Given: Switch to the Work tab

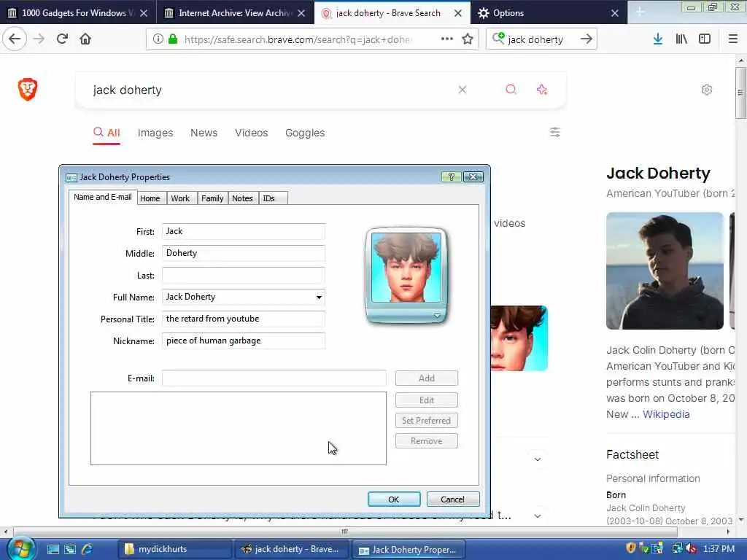Looking at the screenshot, I should click(180, 198).
